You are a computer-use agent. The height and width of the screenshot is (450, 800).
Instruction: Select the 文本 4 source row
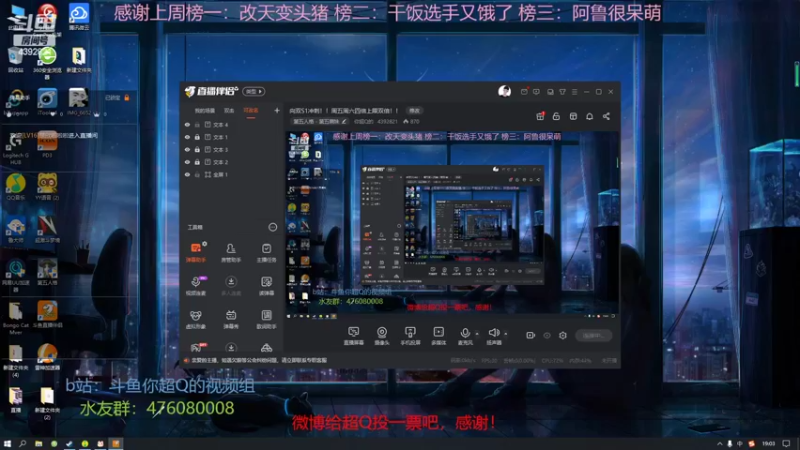tap(232, 124)
